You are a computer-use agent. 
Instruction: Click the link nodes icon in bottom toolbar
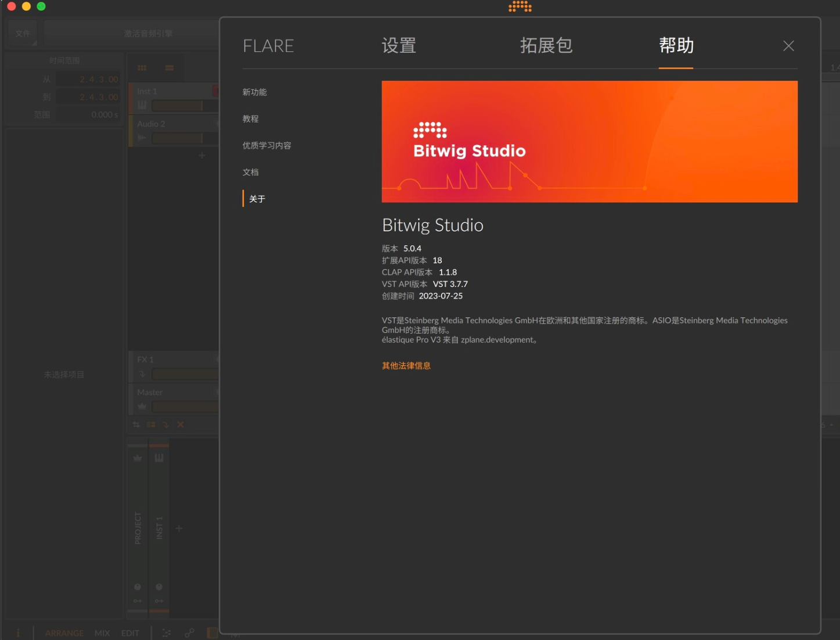[189, 632]
